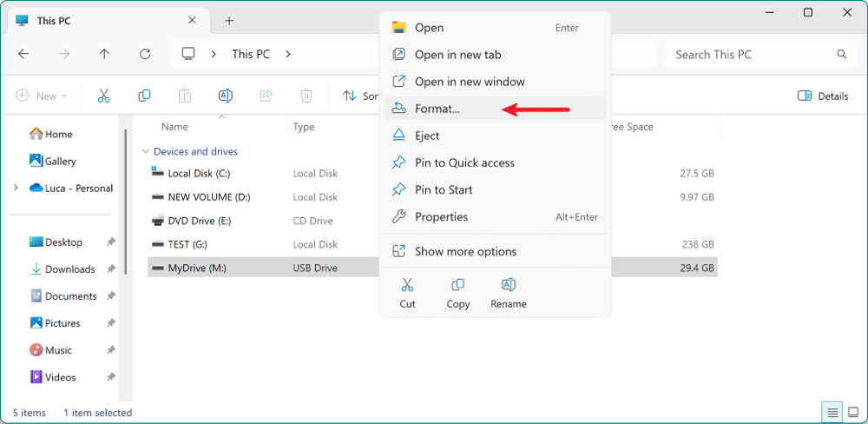Choose Open in new tab
868x424 pixels.
495,55
